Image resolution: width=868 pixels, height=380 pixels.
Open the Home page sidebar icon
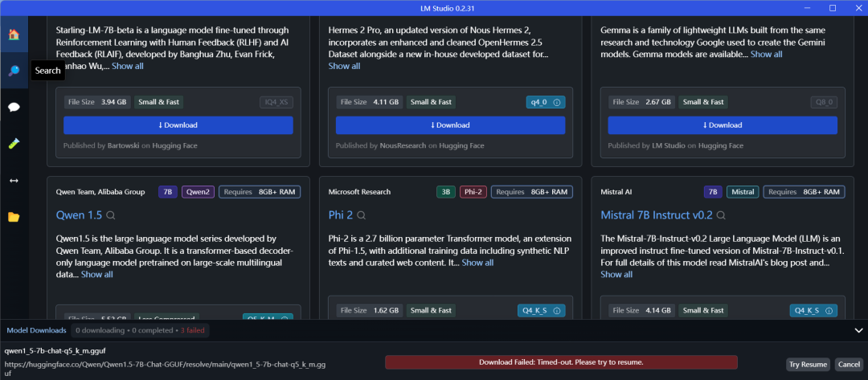(14, 35)
